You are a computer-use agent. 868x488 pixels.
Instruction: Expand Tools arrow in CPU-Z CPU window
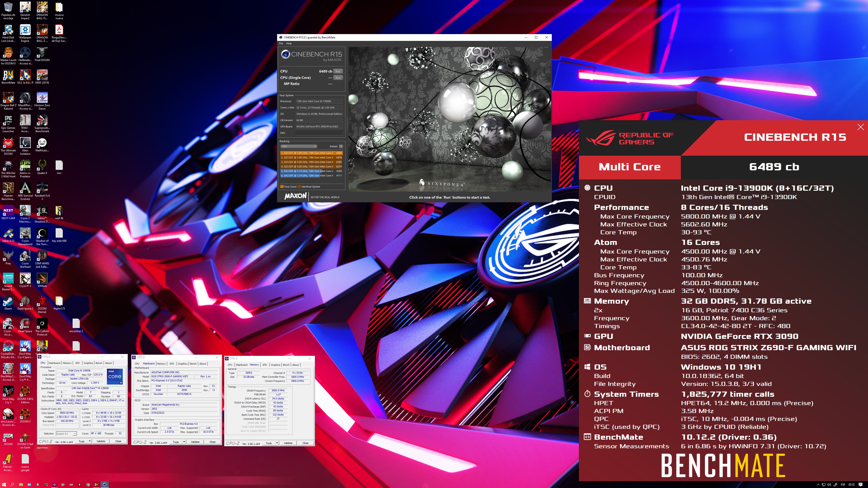coord(90,441)
